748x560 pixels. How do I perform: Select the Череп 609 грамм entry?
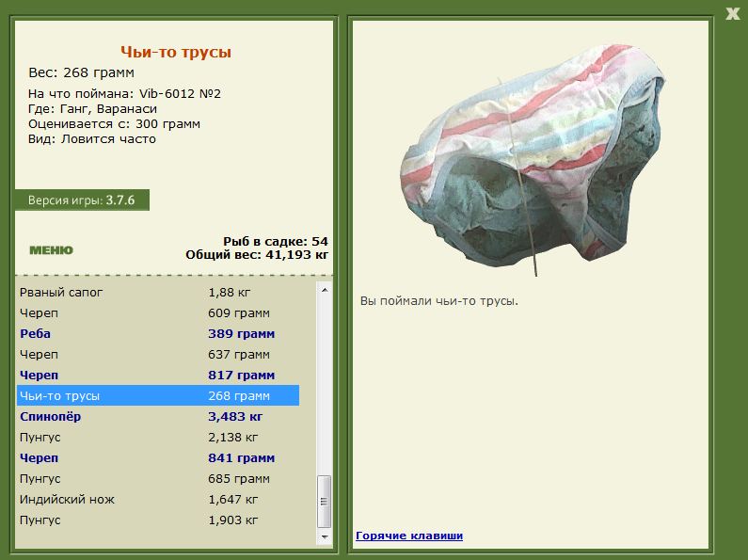pos(158,312)
